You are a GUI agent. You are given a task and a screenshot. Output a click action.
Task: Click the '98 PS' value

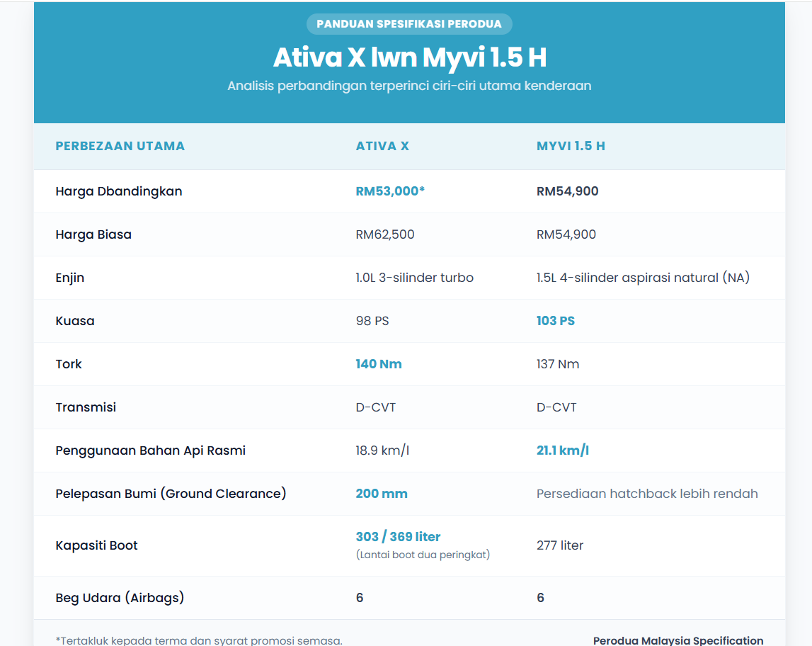pos(372,321)
